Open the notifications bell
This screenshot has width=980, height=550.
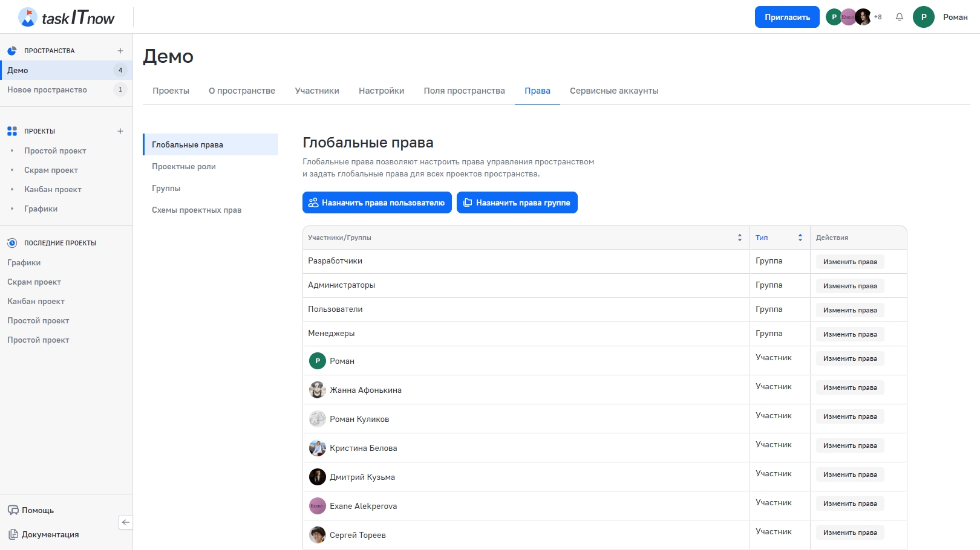[x=900, y=17]
